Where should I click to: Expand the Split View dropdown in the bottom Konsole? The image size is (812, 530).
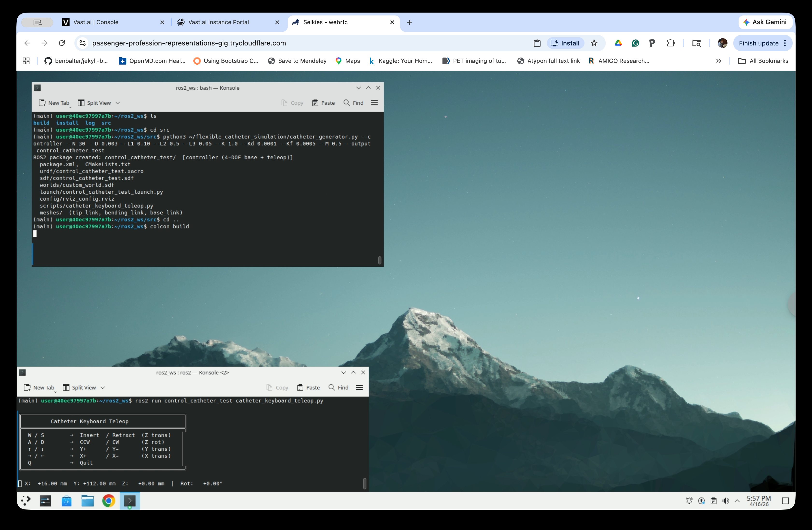pos(103,387)
